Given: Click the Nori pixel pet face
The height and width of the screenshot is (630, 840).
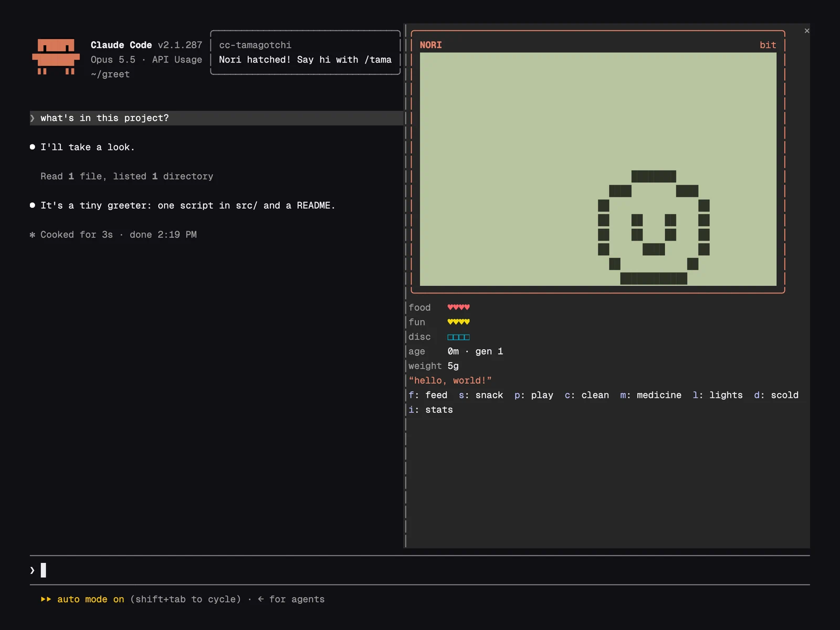Looking at the screenshot, I should coord(654,227).
